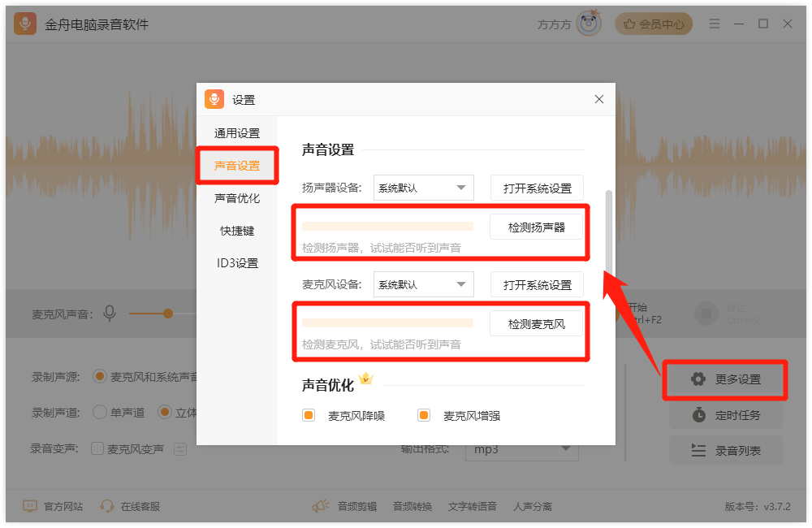The height and width of the screenshot is (528, 812).
Task: Visit 官方网站 official website link
Action: [x=53, y=506]
